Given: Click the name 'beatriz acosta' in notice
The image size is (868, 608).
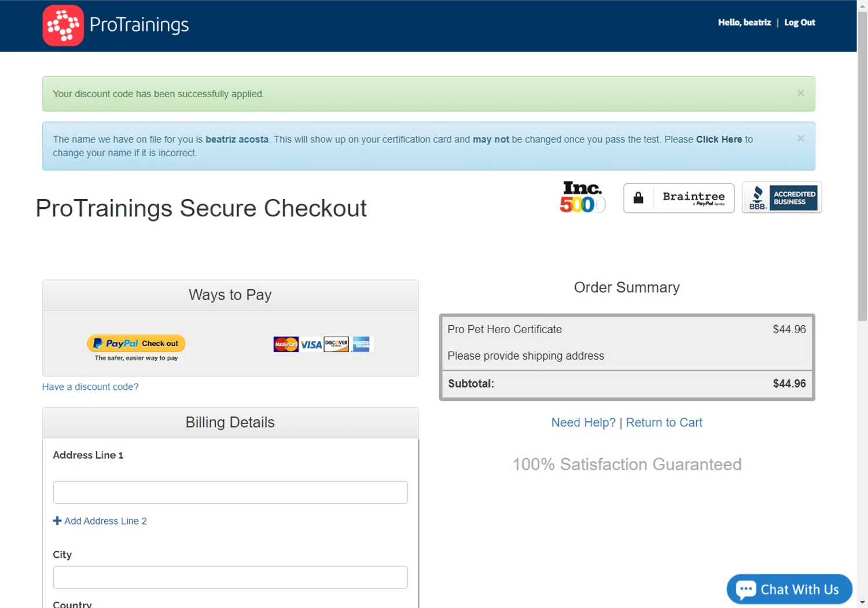Looking at the screenshot, I should [237, 139].
